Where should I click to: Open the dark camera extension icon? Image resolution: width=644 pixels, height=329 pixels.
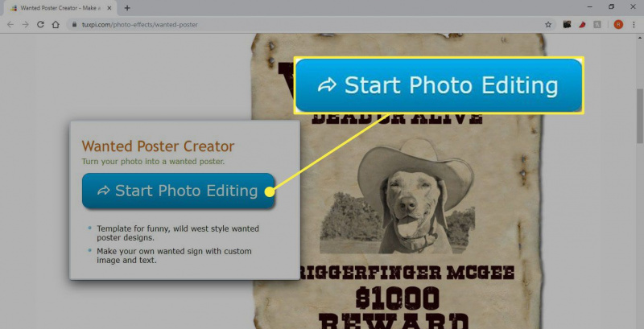568,25
